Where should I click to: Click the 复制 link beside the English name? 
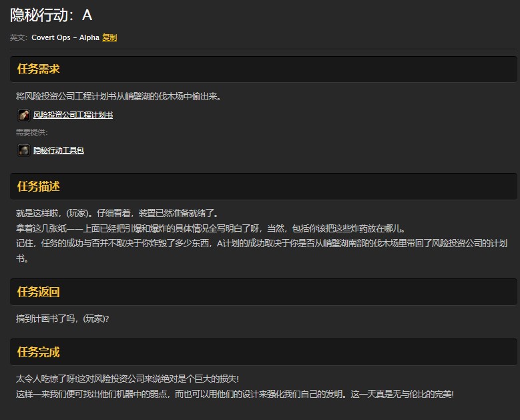pos(109,38)
